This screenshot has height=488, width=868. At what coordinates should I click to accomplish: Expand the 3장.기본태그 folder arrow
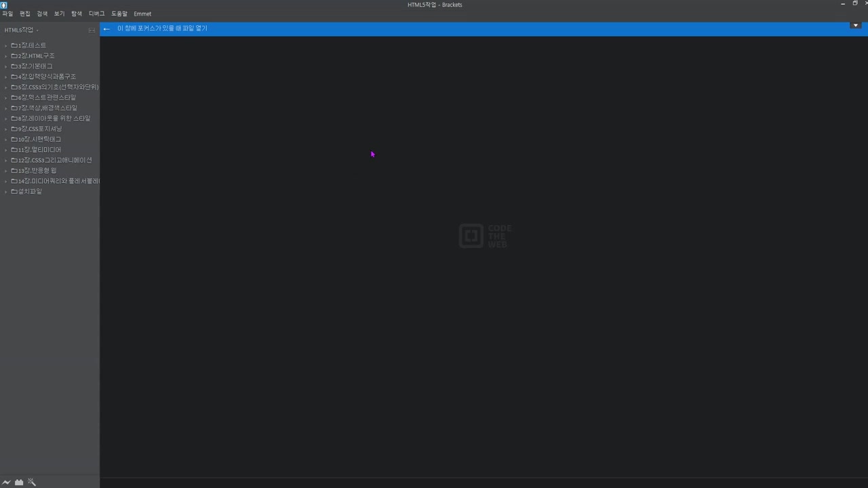click(5, 67)
